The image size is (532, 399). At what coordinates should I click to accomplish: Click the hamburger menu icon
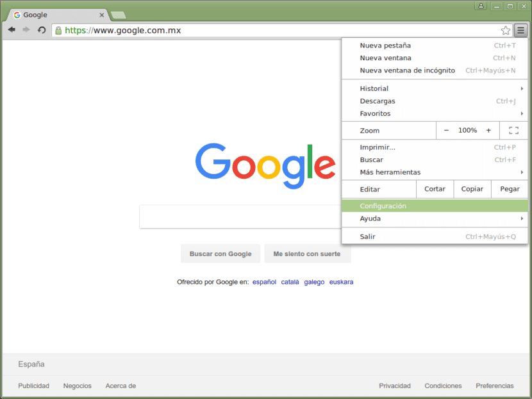pyautogui.click(x=521, y=29)
